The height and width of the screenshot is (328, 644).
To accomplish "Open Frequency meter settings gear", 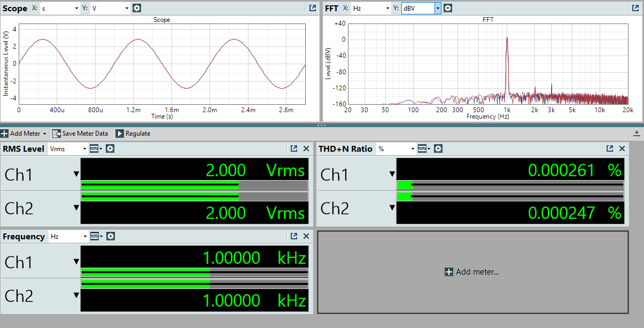I will pyautogui.click(x=110, y=236).
